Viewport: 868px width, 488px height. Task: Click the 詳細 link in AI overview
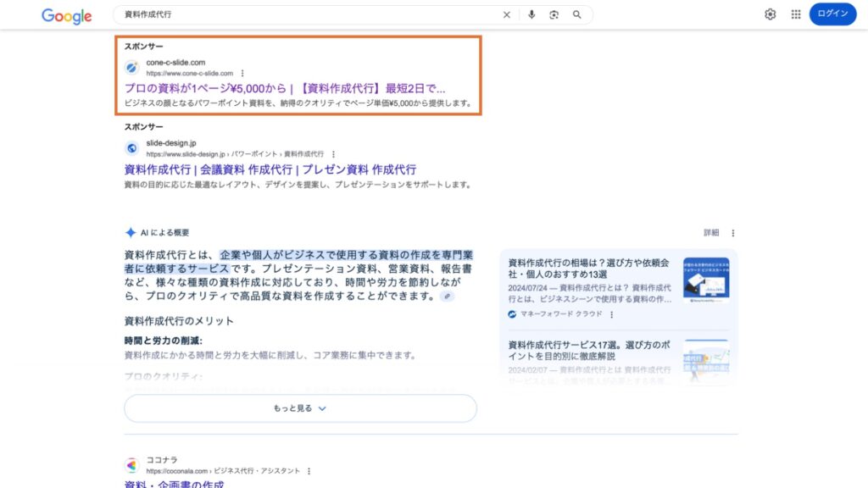point(711,233)
